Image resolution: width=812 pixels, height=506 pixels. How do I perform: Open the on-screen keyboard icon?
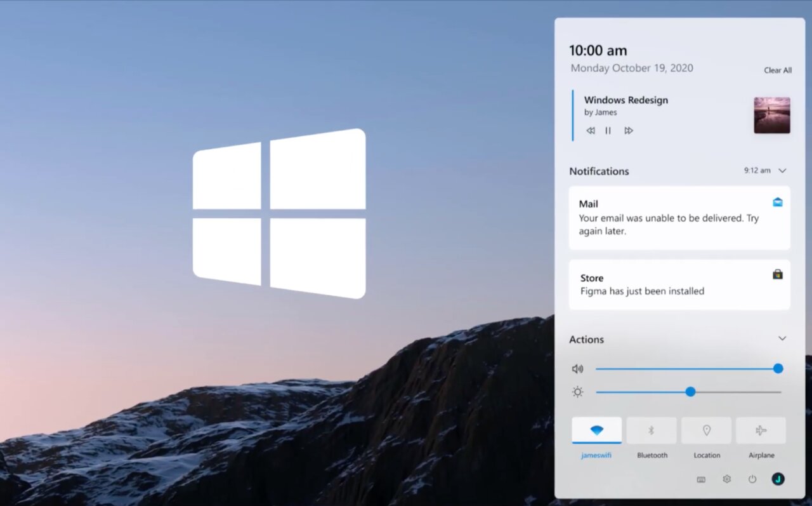click(701, 479)
